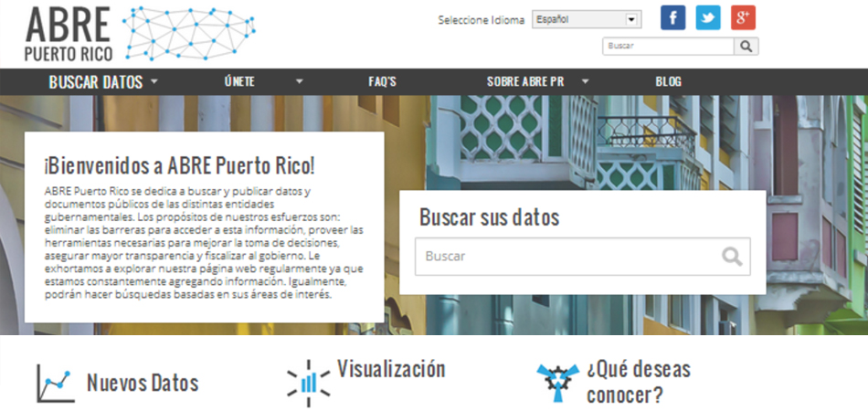Viewport: 868px width, 411px height.
Task: Open the Facebook social icon
Action: (672, 17)
